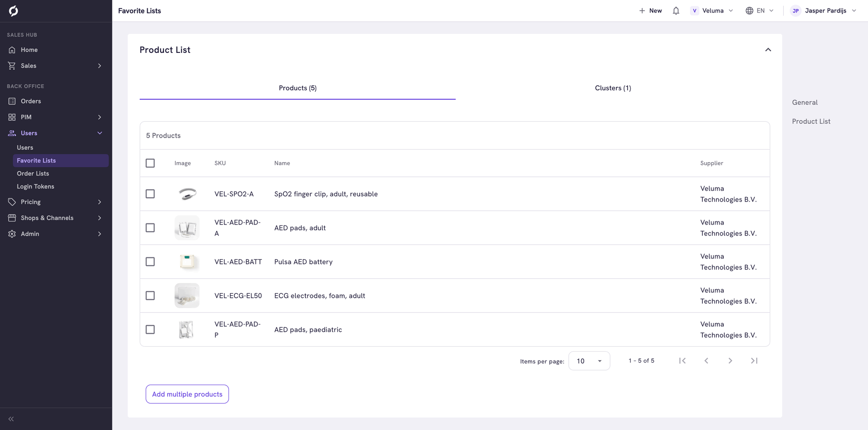The height and width of the screenshot is (430, 868).
Task: Expand the Admin submenu arrow
Action: (100, 234)
